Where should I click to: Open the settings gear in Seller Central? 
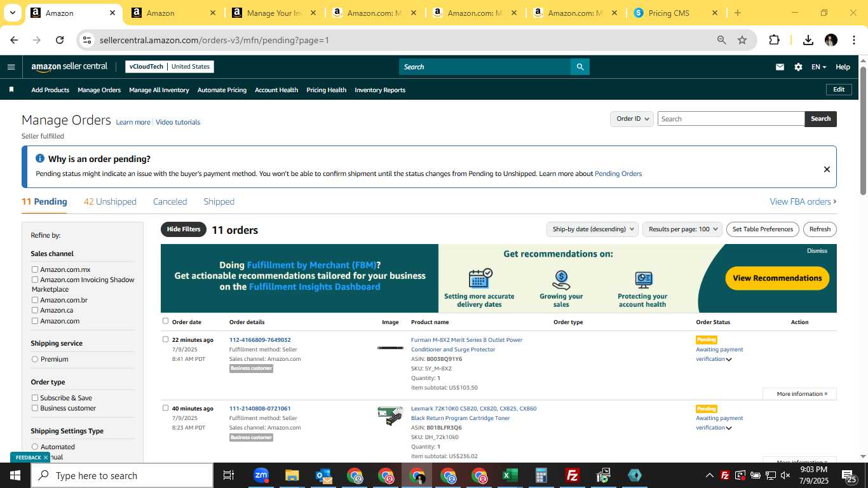pyautogui.click(x=798, y=67)
